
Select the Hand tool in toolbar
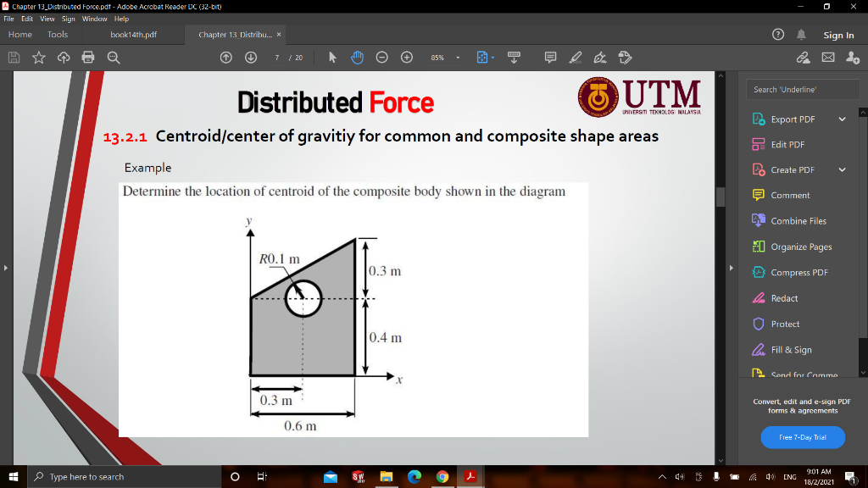[x=358, y=57]
